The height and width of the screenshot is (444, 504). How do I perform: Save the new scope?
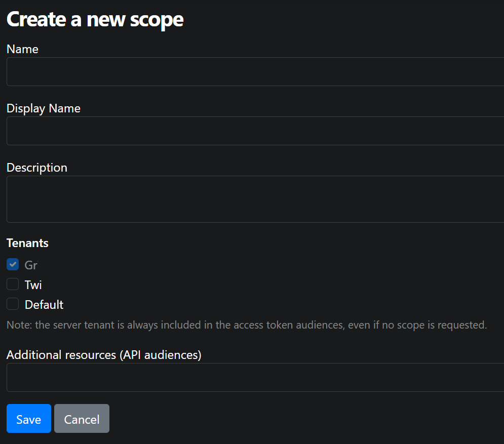[29, 418]
